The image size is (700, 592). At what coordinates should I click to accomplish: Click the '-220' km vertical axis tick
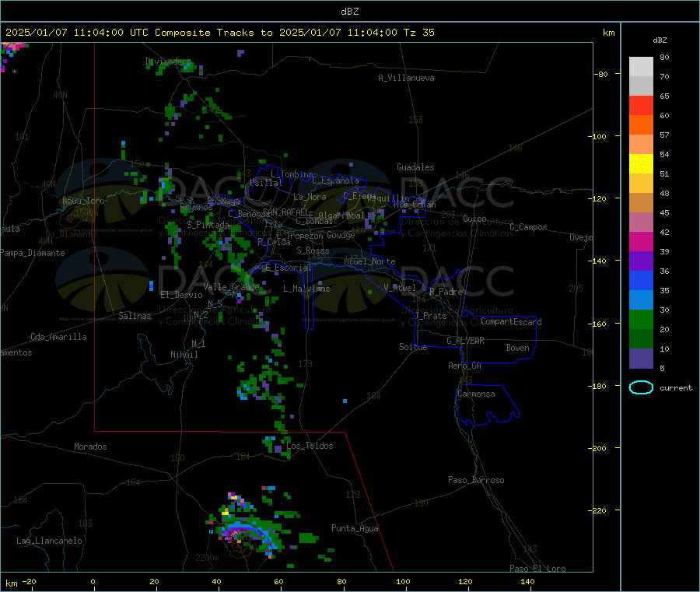(x=599, y=510)
